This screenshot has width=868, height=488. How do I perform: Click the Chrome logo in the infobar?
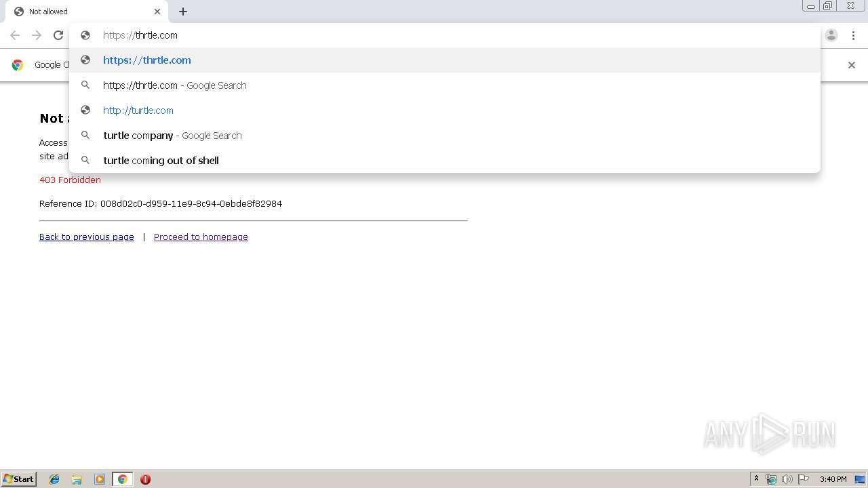coord(18,65)
